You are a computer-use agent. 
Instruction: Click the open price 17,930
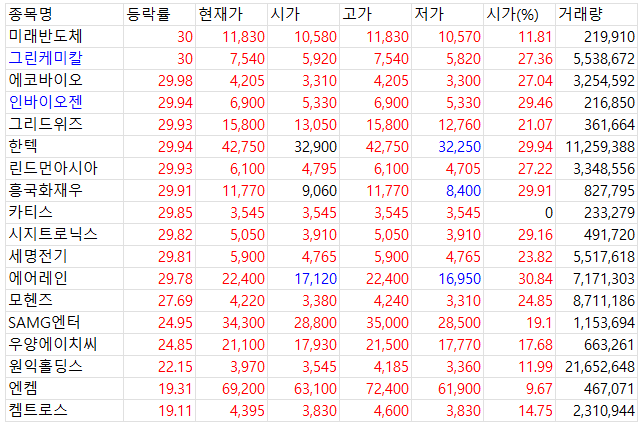[x=315, y=345]
